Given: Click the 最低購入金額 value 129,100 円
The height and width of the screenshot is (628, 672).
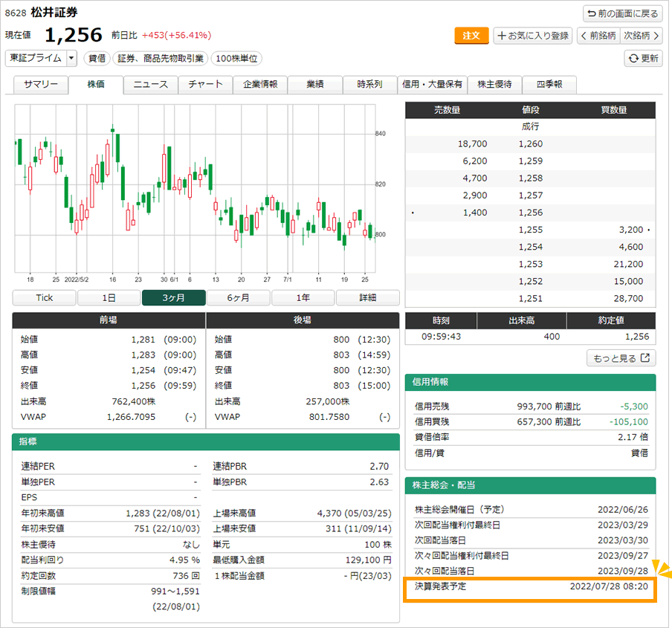Looking at the screenshot, I should click(369, 560).
